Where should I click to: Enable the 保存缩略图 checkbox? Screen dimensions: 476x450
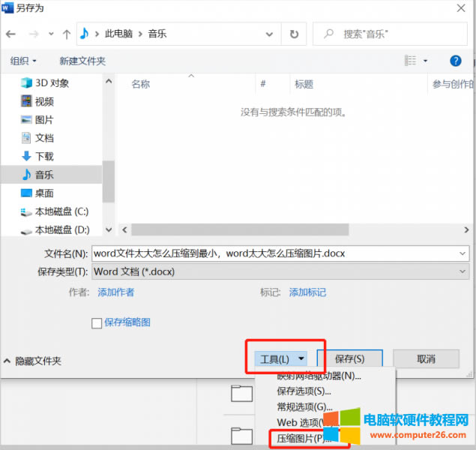click(x=96, y=322)
